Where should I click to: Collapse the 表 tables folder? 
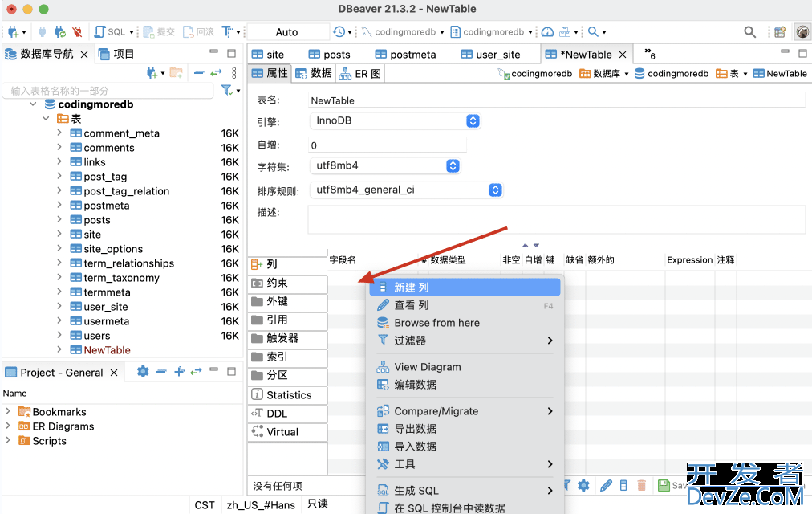(46, 119)
